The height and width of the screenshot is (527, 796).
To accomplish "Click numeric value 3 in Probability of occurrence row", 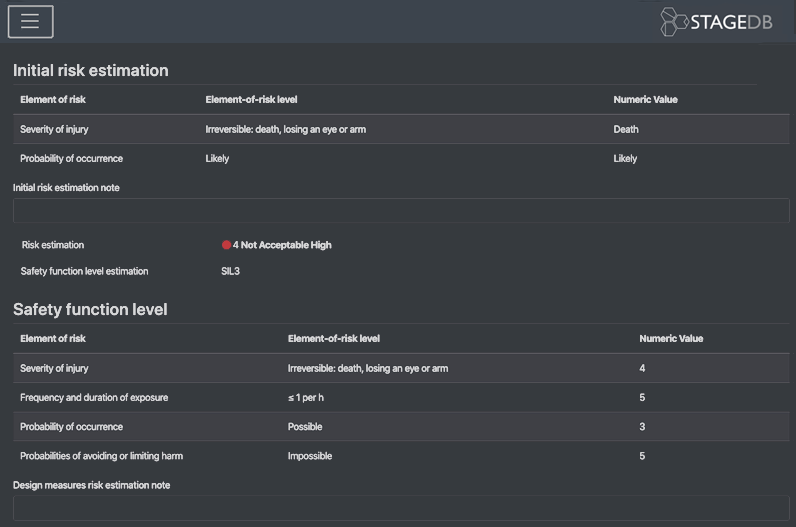I will click(642, 427).
